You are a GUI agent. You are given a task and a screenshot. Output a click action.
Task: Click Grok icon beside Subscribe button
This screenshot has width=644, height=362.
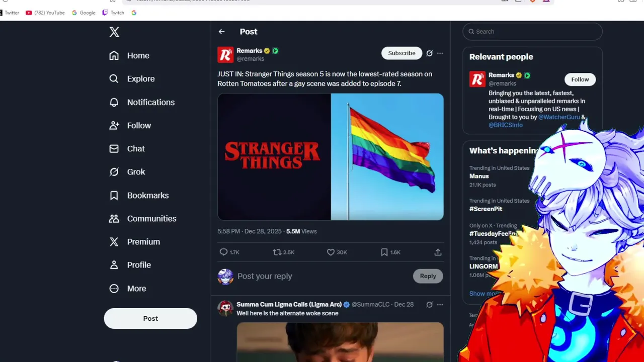(430, 53)
